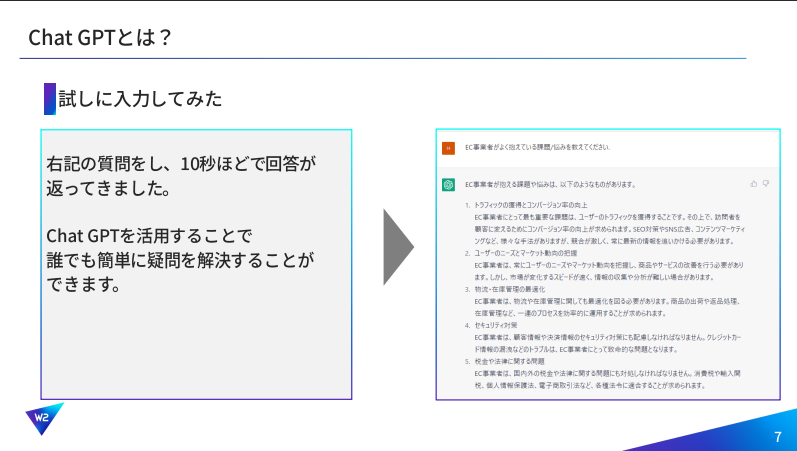Click the orange user avatar labeled H
The image size is (797, 451).
tap(448, 148)
